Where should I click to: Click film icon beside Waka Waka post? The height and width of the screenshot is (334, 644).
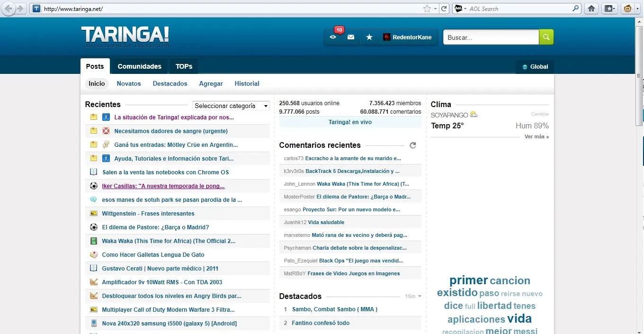point(93,241)
